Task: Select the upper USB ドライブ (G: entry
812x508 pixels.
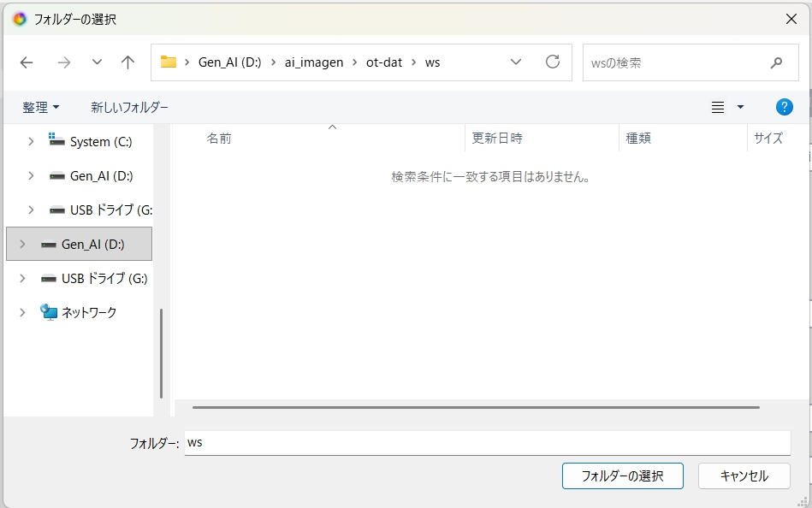Action: 111,210
